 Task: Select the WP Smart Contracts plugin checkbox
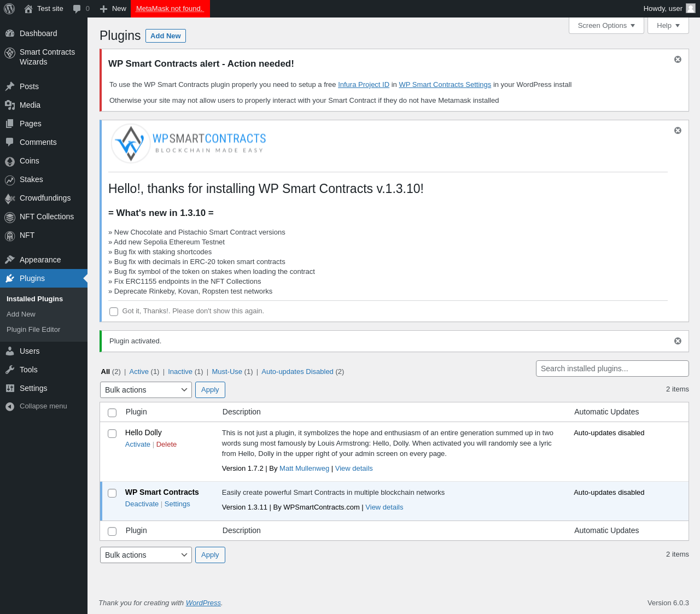[x=112, y=493]
